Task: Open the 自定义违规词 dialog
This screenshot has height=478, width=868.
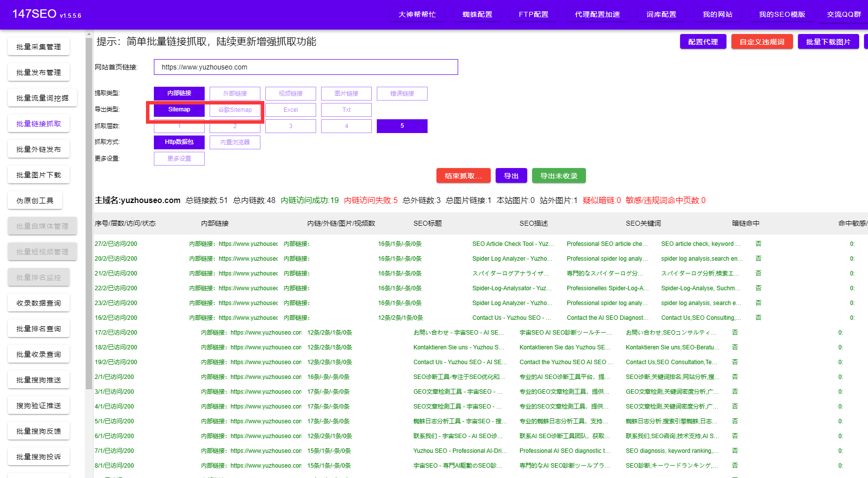Action: (761, 42)
